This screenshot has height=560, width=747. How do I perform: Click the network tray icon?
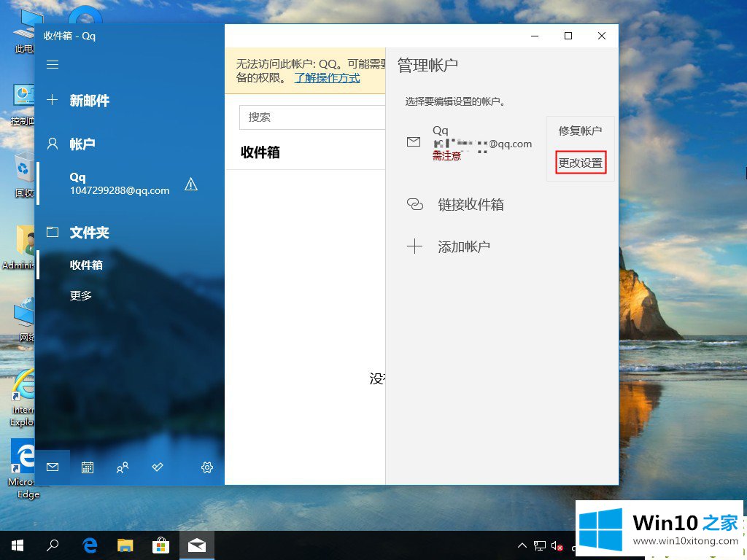[x=540, y=545]
